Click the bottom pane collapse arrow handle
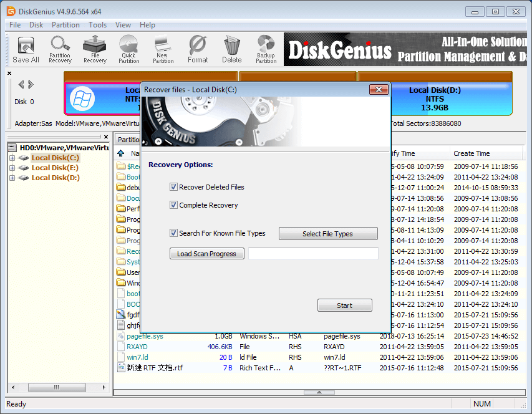The height and width of the screenshot is (414, 532). (319, 392)
